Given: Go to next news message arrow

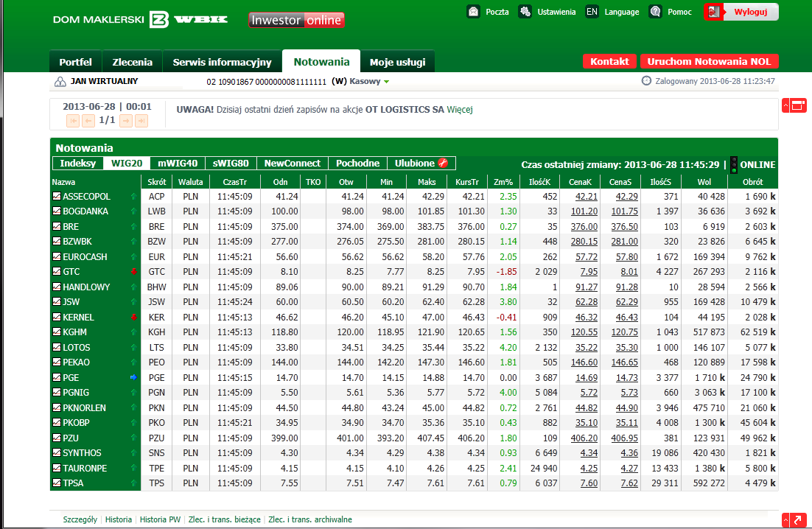Looking at the screenshot, I should pos(126,121).
